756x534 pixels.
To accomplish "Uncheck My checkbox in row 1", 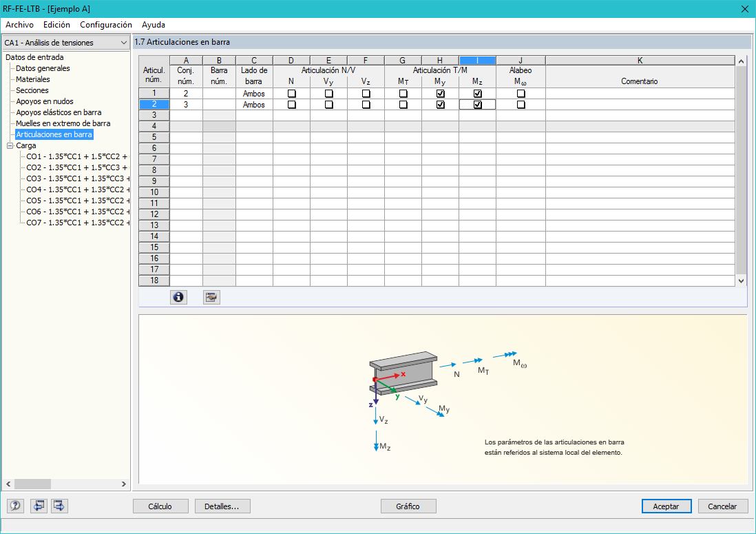I will point(440,94).
